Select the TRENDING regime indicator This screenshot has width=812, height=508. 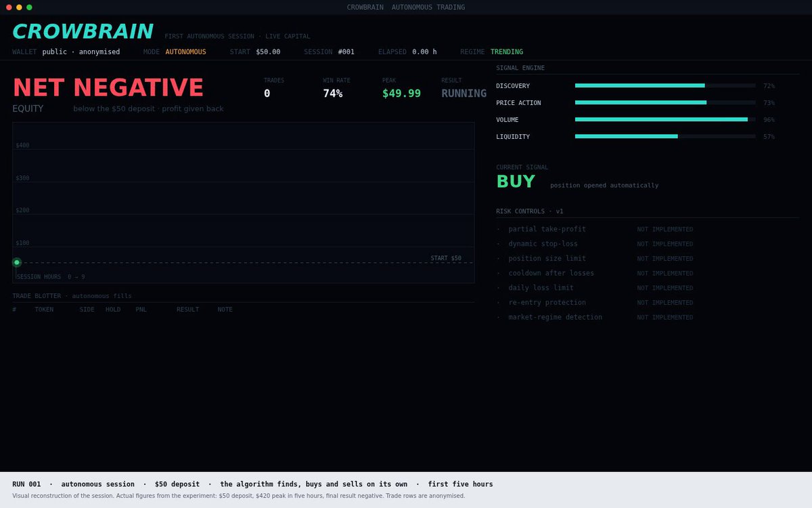pyautogui.click(x=507, y=52)
